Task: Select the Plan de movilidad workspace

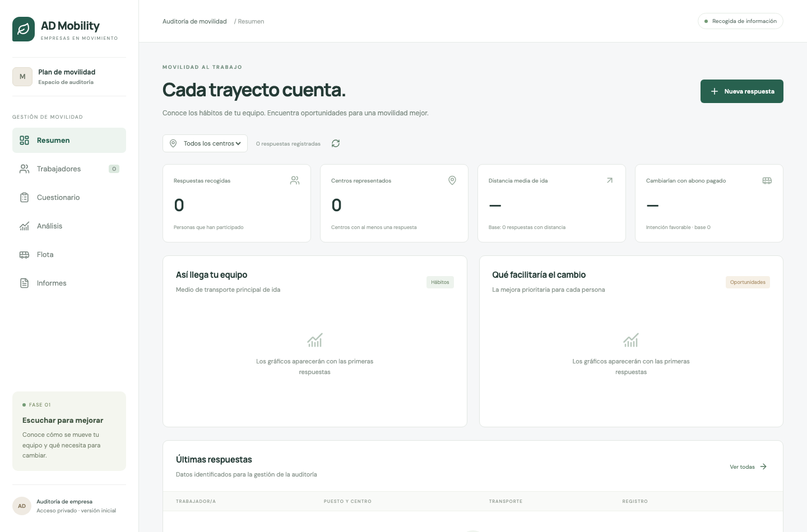Action: [69, 77]
